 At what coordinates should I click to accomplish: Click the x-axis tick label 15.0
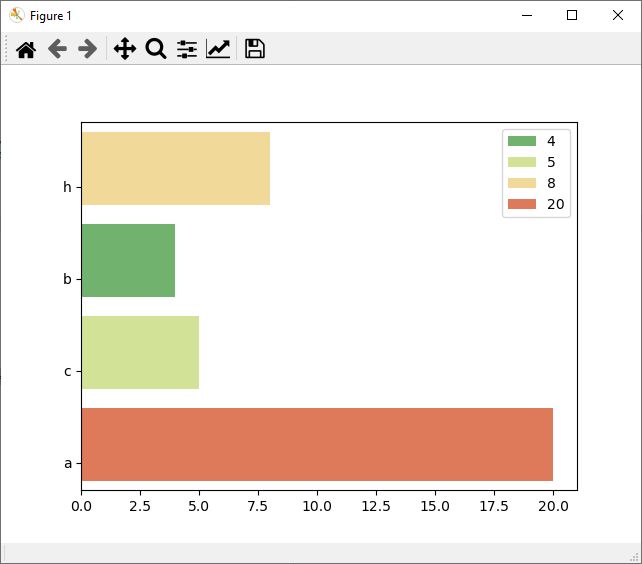tap(435, 506)
